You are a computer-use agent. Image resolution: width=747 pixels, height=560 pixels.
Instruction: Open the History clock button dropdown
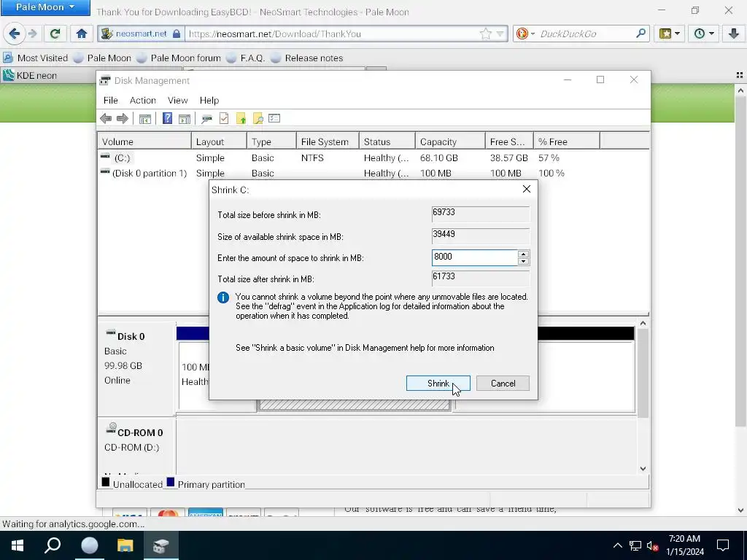[704, 34]
